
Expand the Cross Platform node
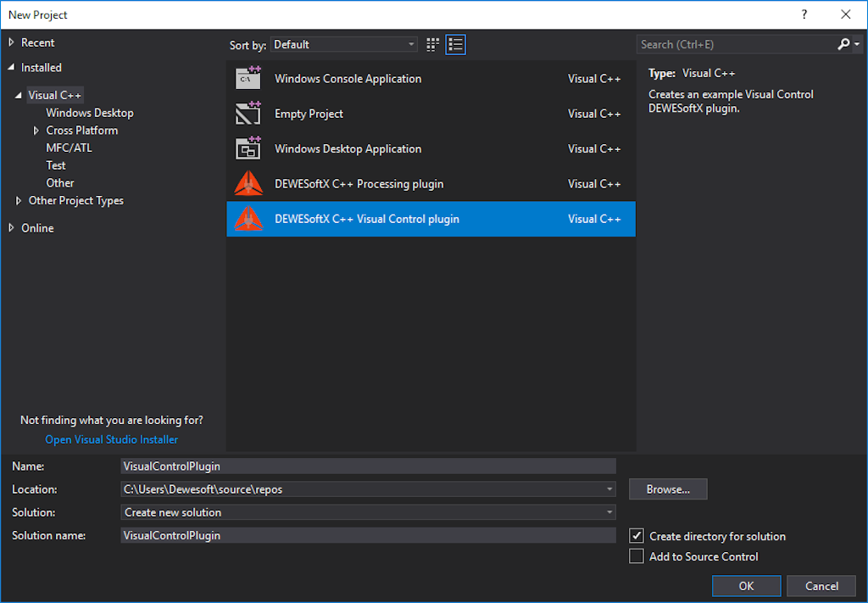point(36,131)
